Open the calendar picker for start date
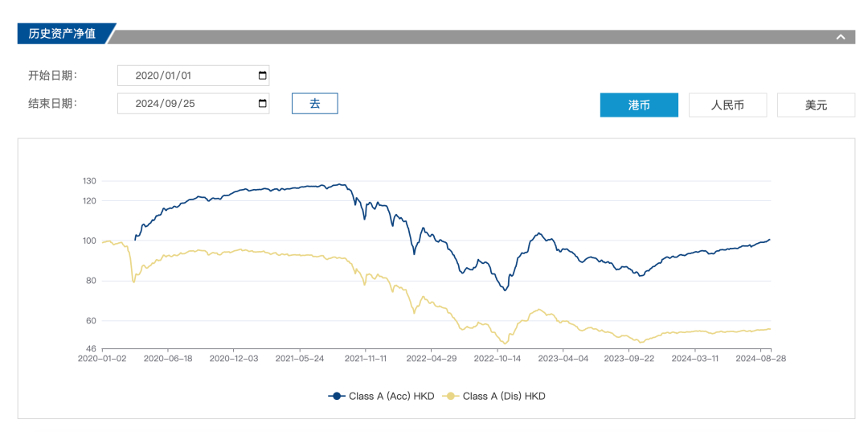868x432 pixels. [262, 76]
